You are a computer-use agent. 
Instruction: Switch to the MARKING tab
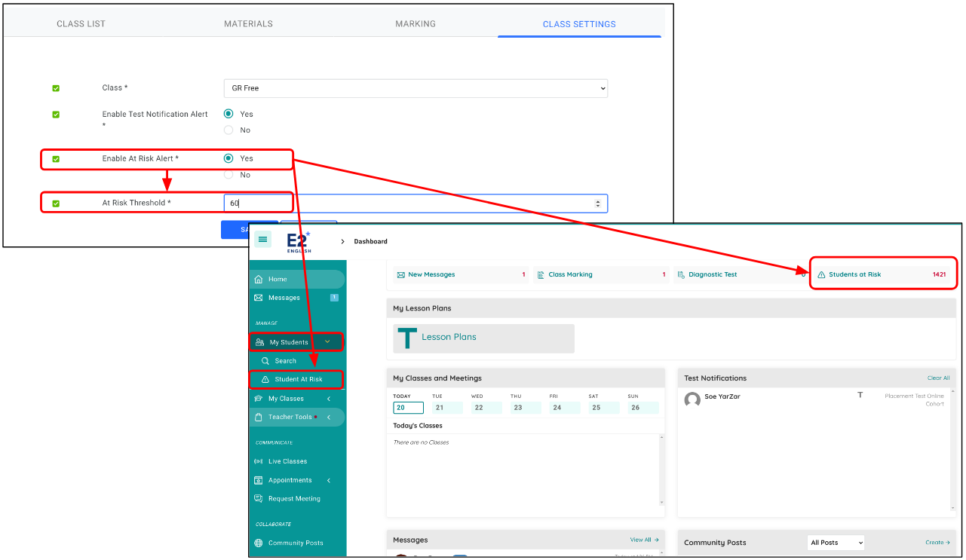point(416,23)
